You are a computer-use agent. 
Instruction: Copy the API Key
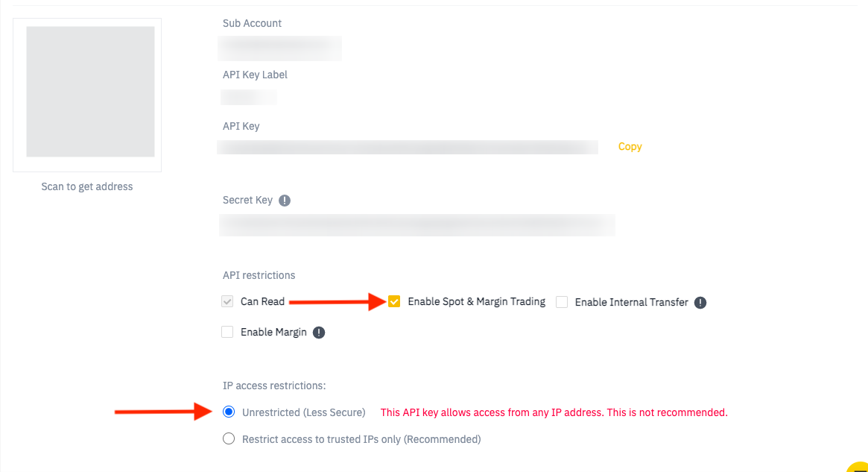(x=630, y=147)
